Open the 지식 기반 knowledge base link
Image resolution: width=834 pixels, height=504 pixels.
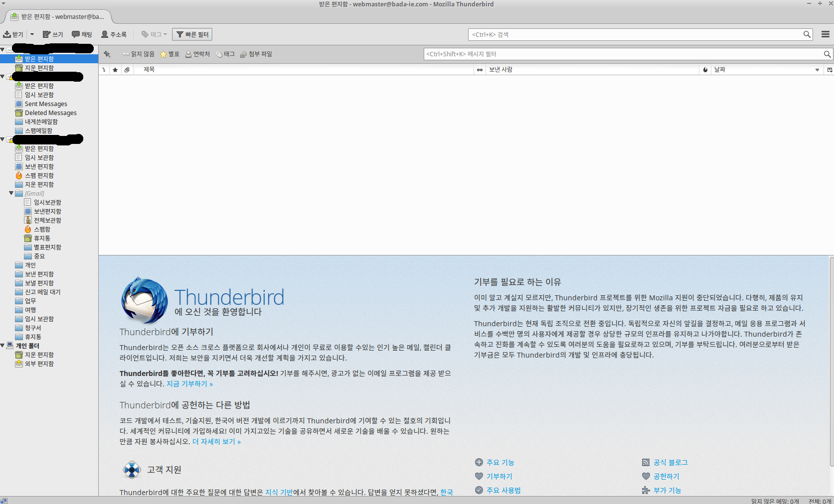[x=279, y=493]
